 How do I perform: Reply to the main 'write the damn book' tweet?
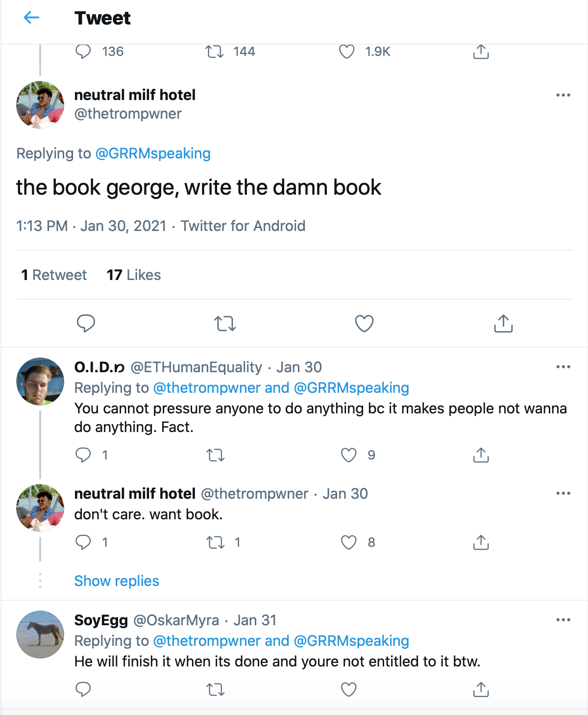pos(86,324)
